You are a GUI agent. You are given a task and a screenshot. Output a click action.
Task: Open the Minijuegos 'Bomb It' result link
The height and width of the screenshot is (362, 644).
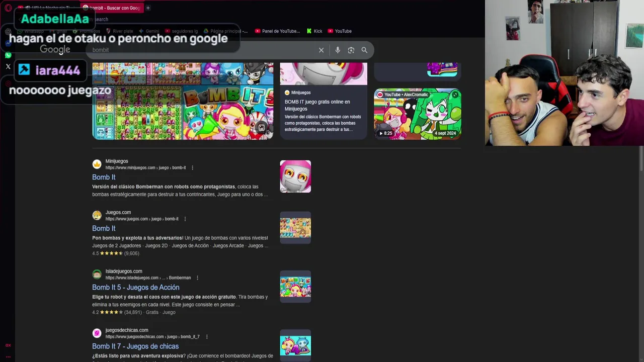coord(104,177)
